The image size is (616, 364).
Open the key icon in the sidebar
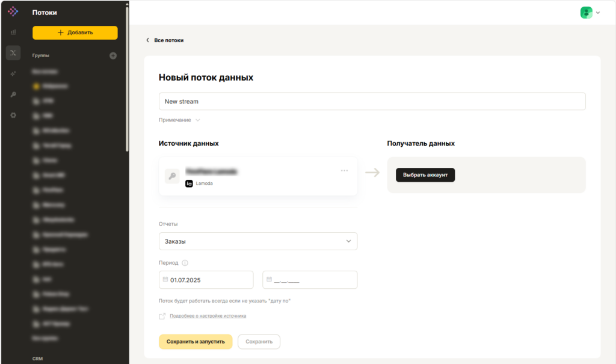(13, 94)
